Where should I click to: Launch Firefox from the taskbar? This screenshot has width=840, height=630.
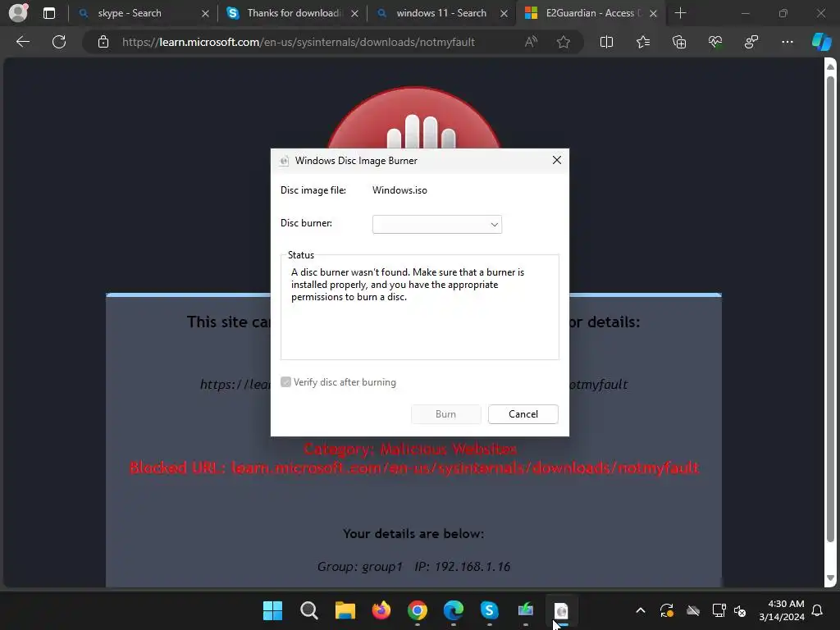(381, 610)
